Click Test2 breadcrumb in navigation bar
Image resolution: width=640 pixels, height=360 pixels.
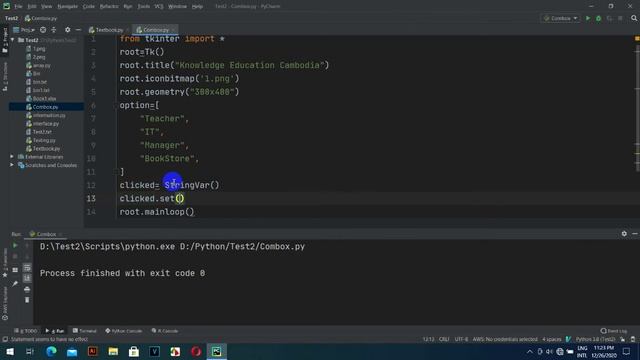tap(11, 18)
